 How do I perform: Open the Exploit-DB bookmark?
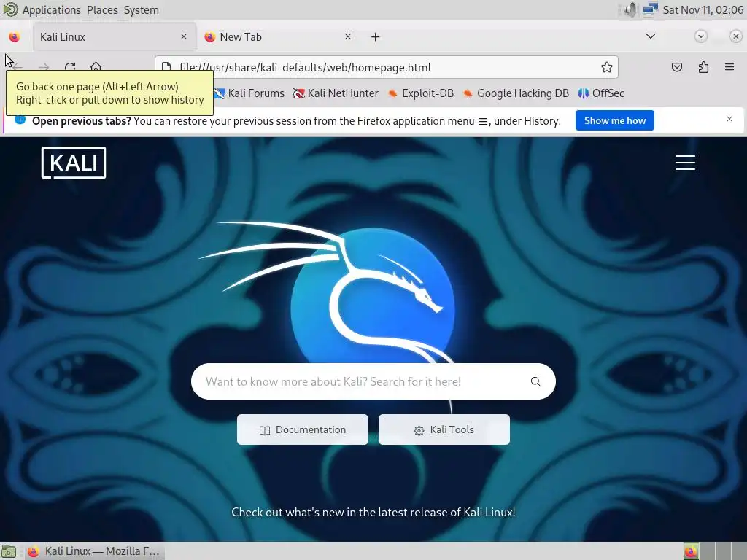coord(421,93)
